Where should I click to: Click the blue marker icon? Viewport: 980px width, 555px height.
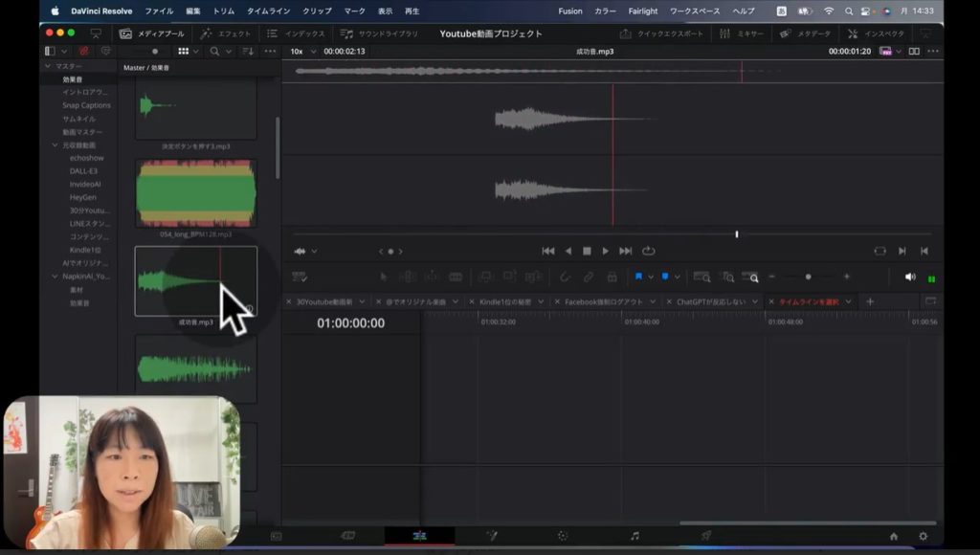click(665, 277)
